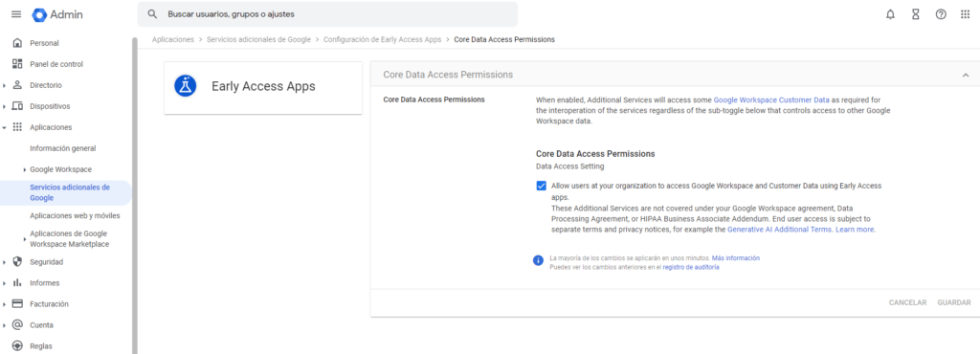Open the notifications bell
980x354 pixels.
pos(890,14)
